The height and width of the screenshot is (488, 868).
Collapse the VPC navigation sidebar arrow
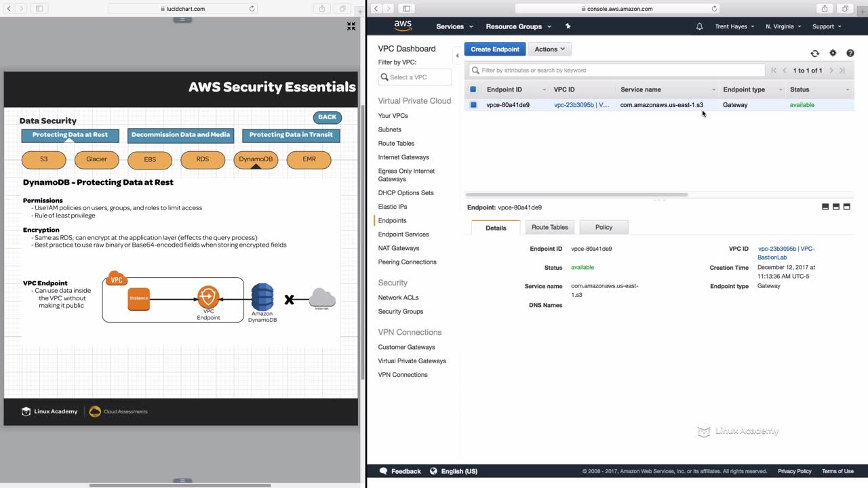[x=457, y=56]
